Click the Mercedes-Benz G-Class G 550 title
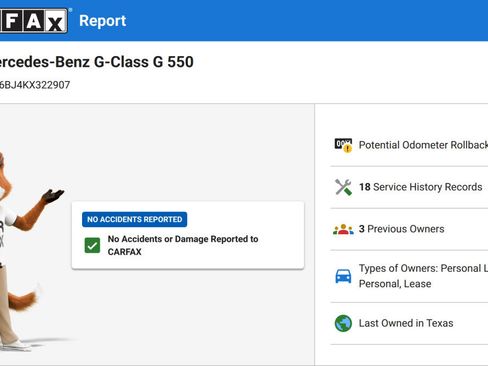The height and width of the screenshot is (366, 488). point(97,62)
